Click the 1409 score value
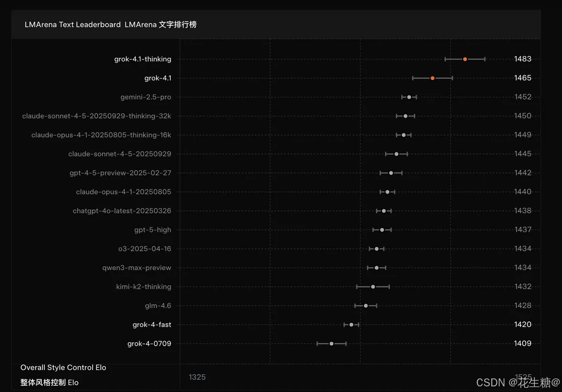562x392 pixels. click(x=523, y=344)
